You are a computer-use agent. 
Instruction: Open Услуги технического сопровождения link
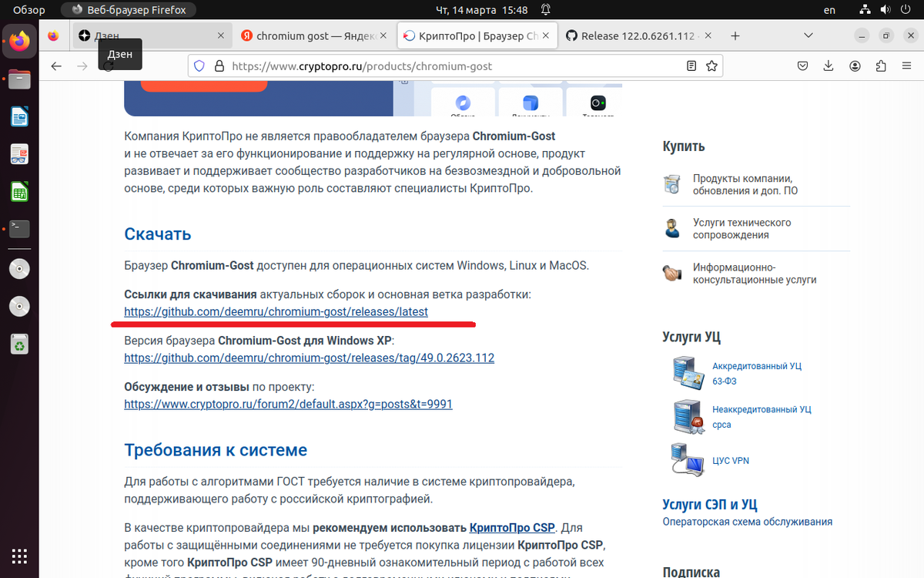tap(742, 229)
